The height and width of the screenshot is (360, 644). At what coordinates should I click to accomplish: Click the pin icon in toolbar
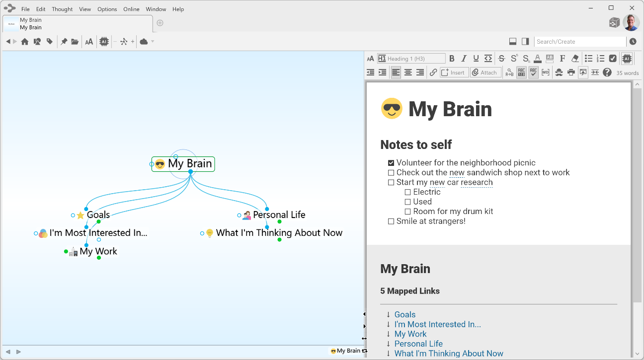point(64,42)
